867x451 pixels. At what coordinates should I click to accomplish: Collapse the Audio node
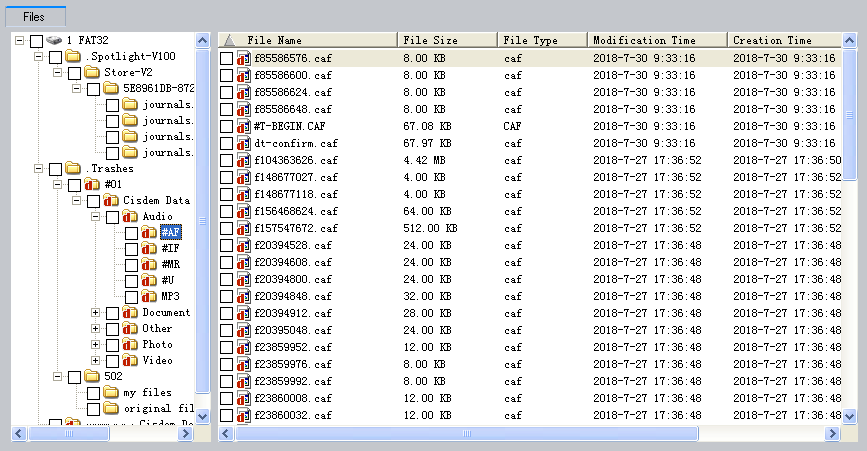tap(96, 216)
